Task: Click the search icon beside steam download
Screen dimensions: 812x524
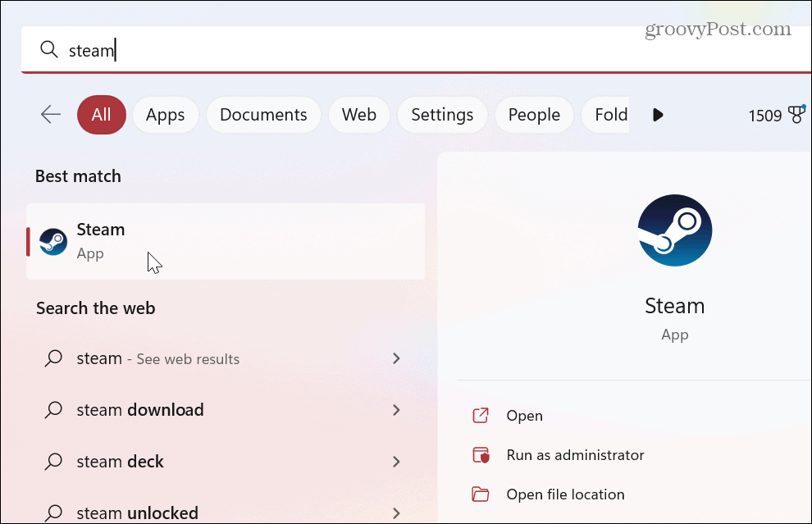Action: click(52, 410)
